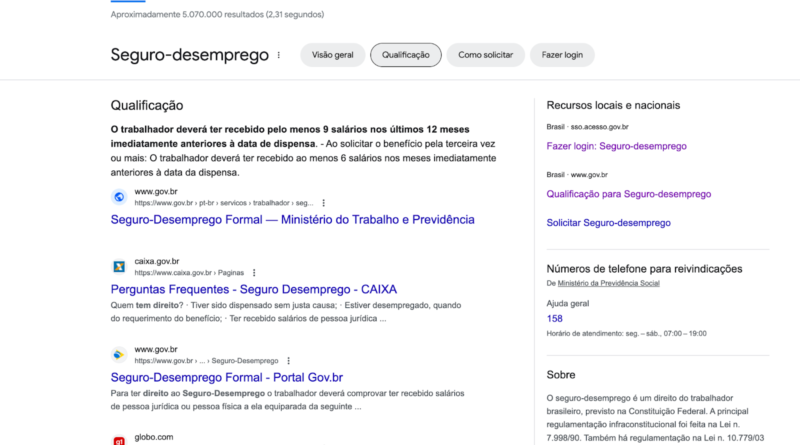Click the Caixa logo favicon
This screenshot has width=800, height=445.
(x=119, y=266)
